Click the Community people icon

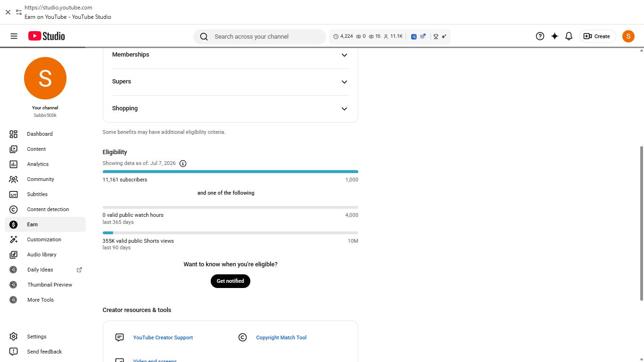[x=14, y=179]
